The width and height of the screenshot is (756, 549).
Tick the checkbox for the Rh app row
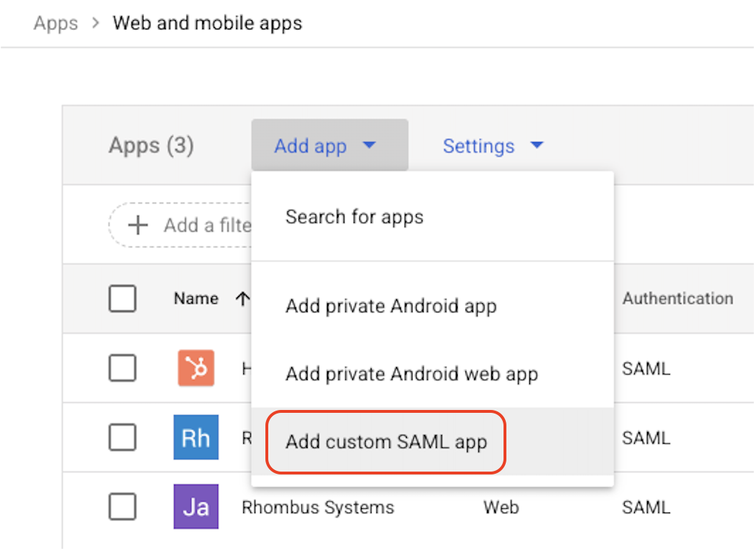123,437
